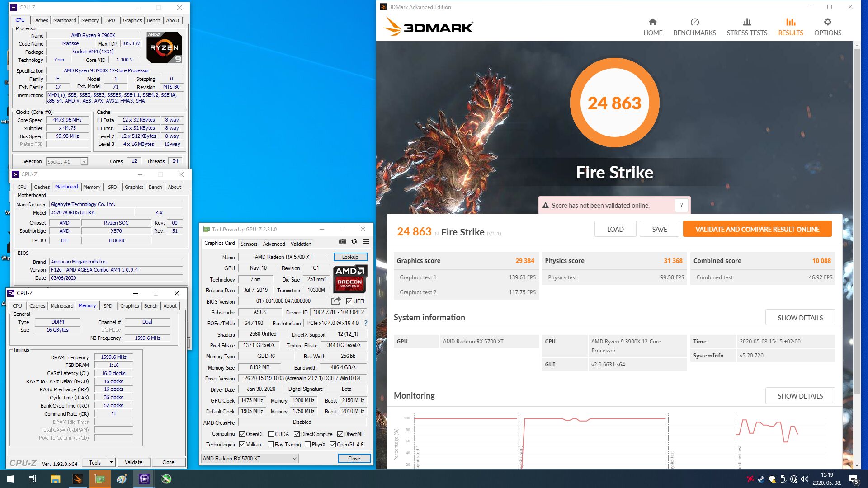
Task: Click scroll down arrow in 3DMark
Action: coord(857,465)
